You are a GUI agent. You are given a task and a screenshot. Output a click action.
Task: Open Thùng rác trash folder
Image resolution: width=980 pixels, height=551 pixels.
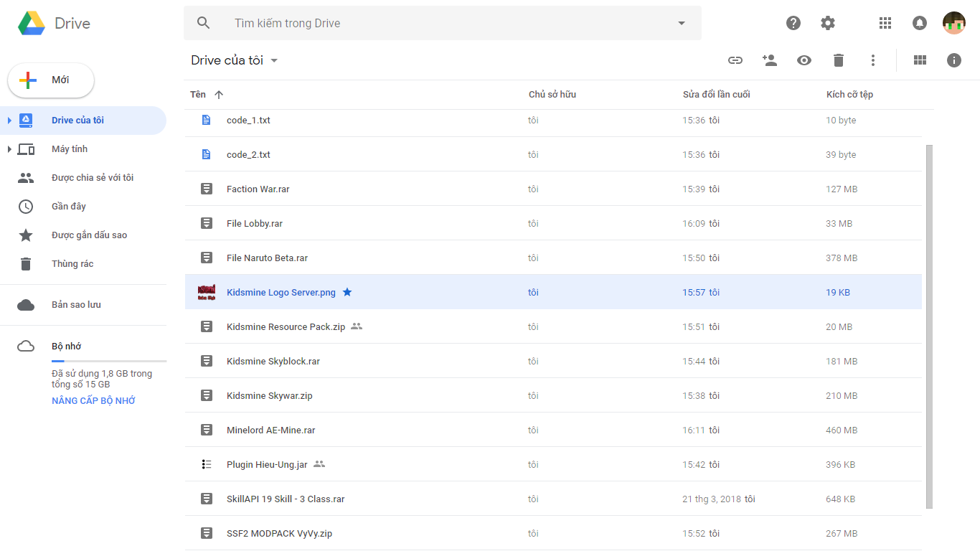(x=83, y=264)
